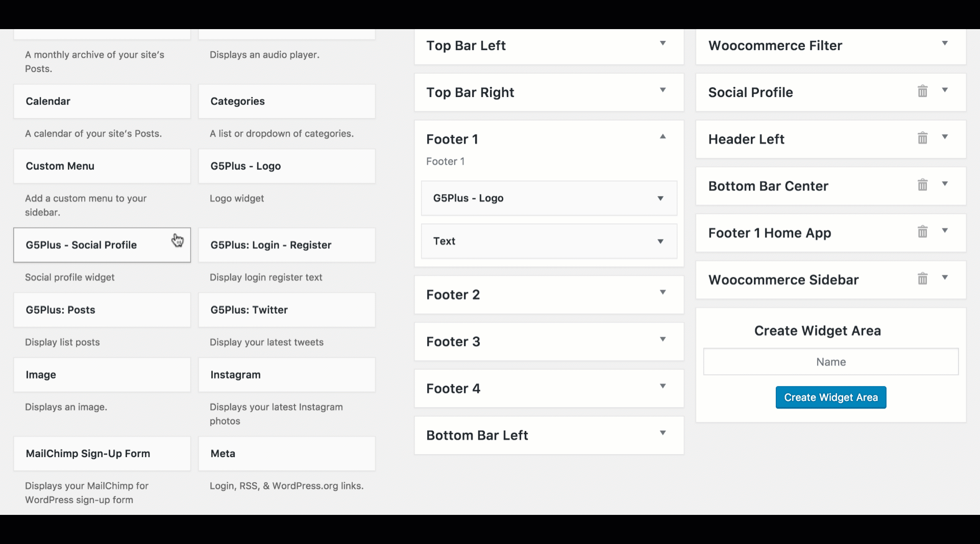Pick the Instagram available widget
This screenshot has height=544, width=980.
click(x=287, y=375)
